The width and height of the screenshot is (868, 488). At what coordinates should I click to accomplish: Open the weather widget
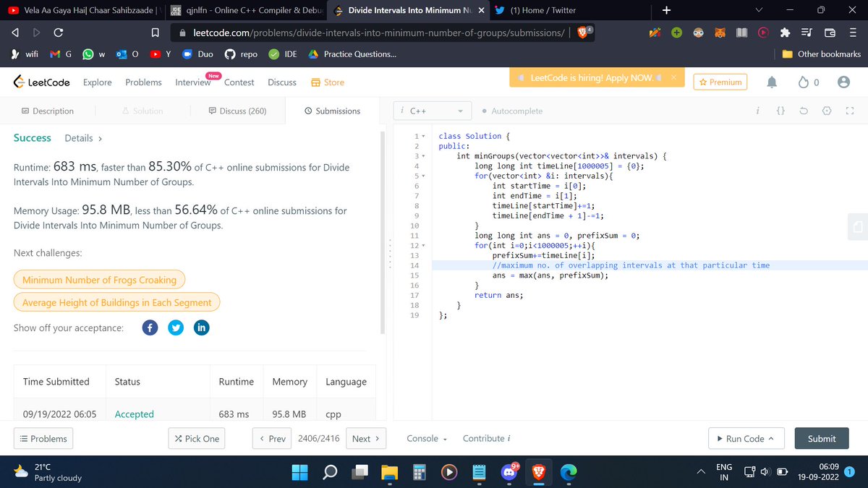point(48,472)
